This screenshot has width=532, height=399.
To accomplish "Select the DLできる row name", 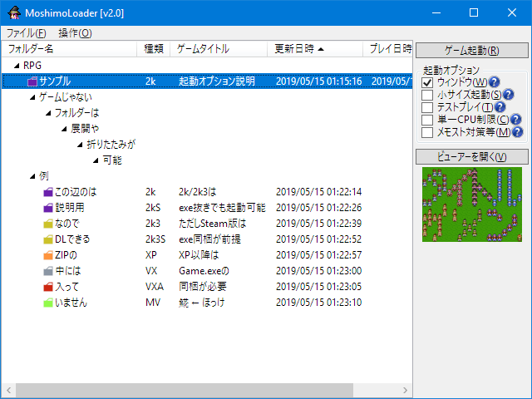I will (72, 239).
